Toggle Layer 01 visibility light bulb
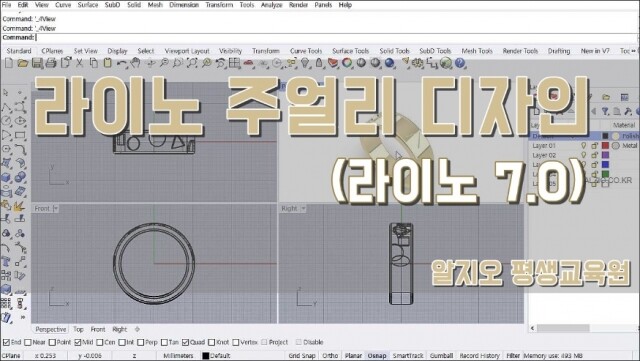Screen dimensions: 640x361 point(583,145)
